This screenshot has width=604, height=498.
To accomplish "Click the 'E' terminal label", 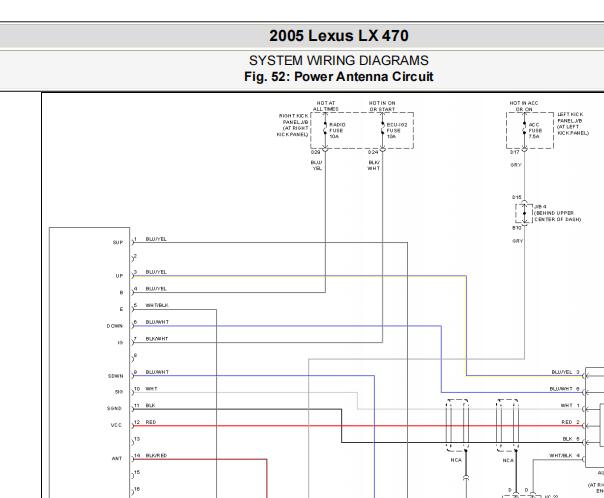I will pos(121,309).
